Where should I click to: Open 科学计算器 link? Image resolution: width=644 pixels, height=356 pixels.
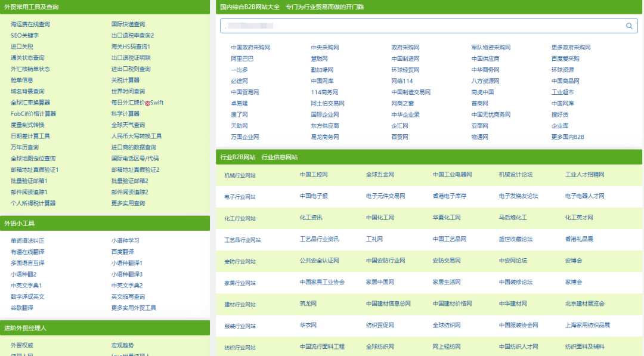(125, 114)
